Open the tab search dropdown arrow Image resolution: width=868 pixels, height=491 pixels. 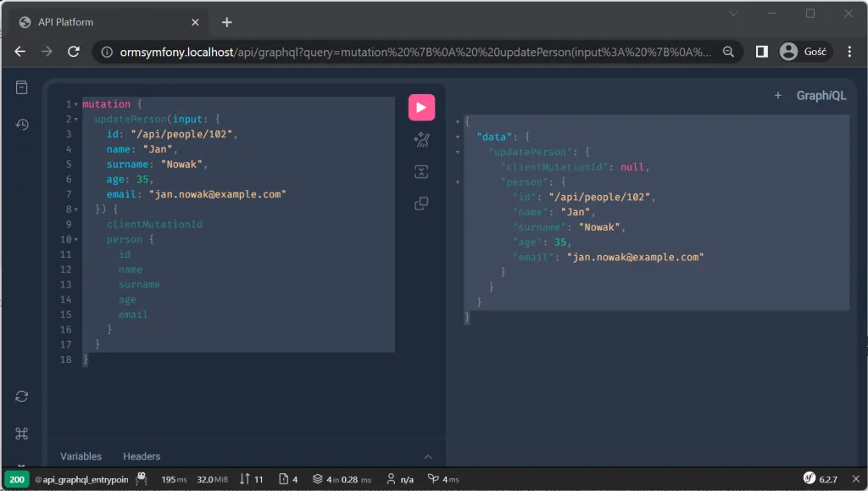click(734, 14)
